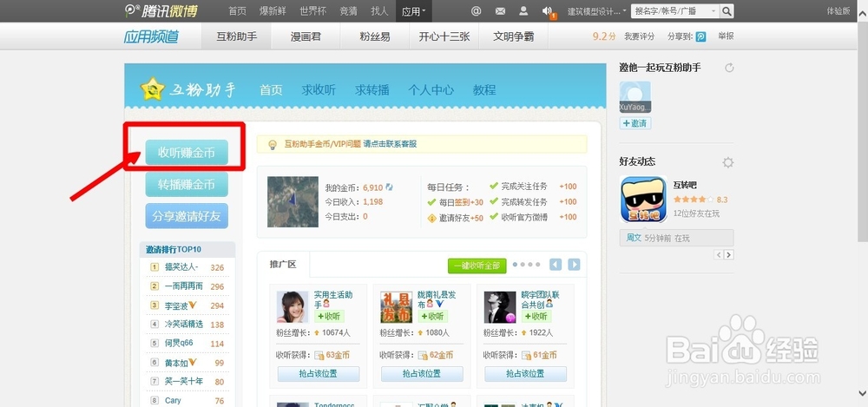Screen dimensions: 868x407
Task: Open the speaker notifications icon
Action: (x=546, y=11)
